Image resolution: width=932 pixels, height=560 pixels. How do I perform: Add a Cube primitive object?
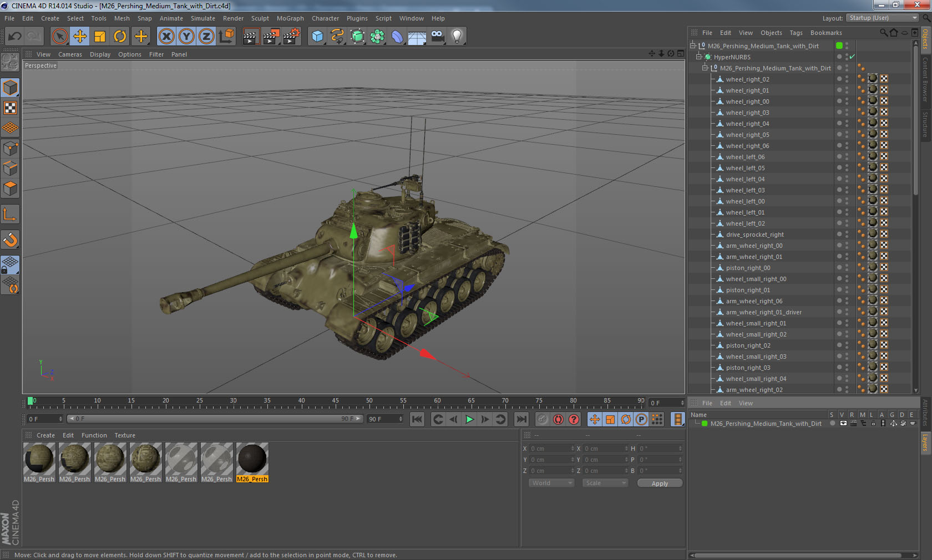point(317,37)
